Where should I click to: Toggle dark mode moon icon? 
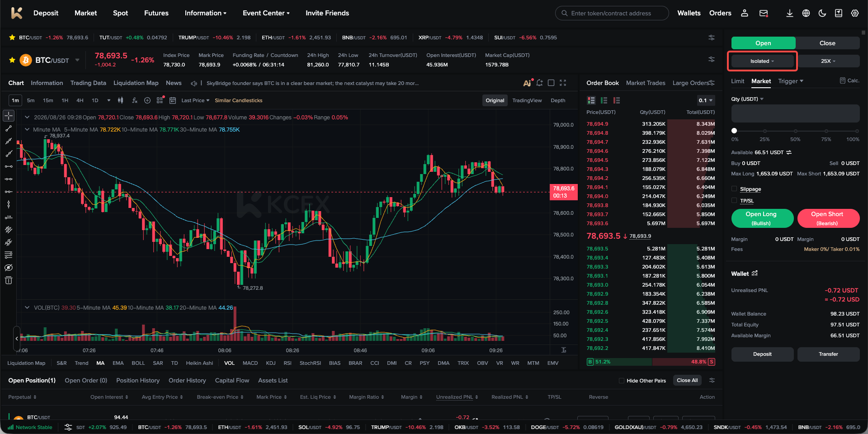pyautogui.click(x=822, y=13)
